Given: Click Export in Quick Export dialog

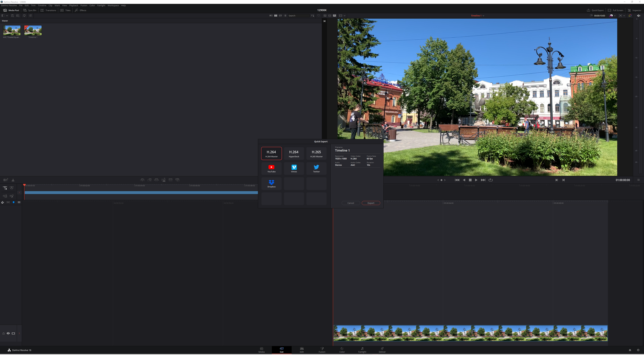Looking at the screenshot, I should pyautogui.click(x=371, y=203).
